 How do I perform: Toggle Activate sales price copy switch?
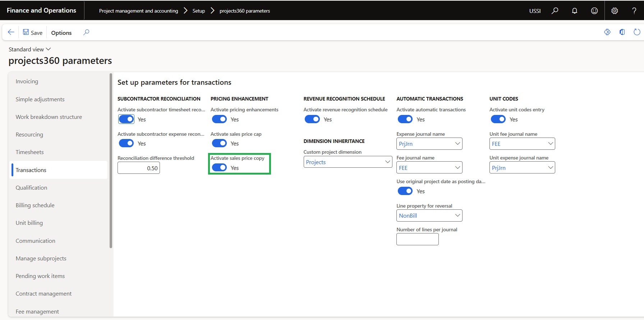pos(219,168)
